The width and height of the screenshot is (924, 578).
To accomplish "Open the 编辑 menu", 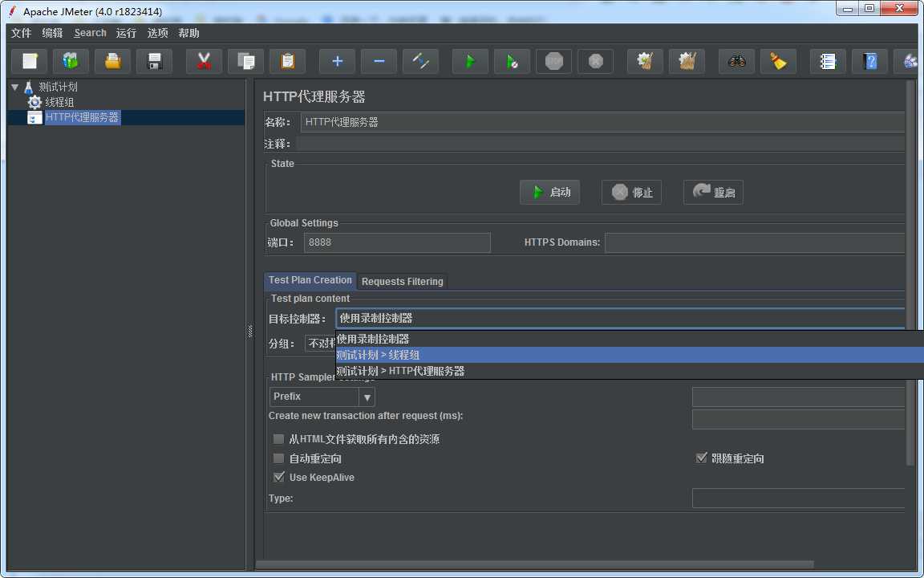I will [52, 33].
